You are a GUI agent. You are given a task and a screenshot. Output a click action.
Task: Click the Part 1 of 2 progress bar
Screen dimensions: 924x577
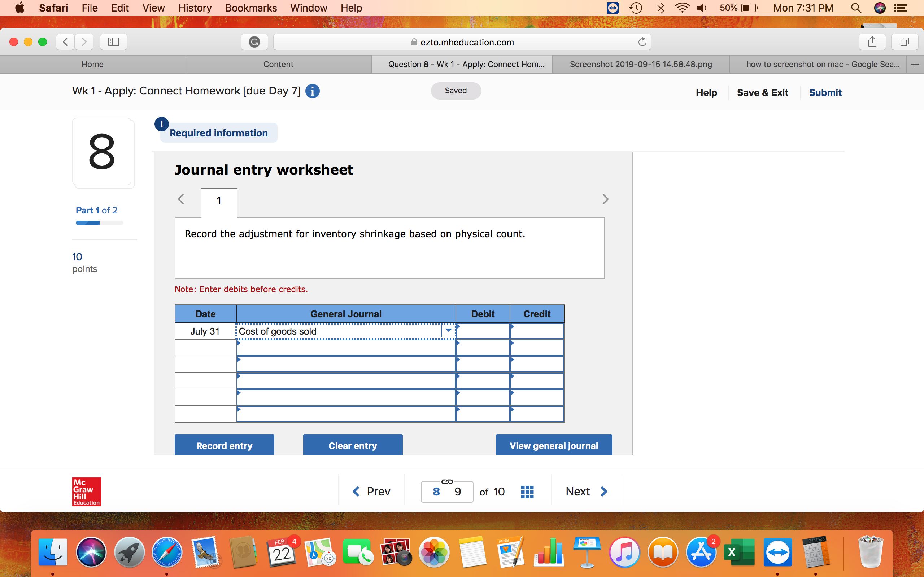click(99, 223)
